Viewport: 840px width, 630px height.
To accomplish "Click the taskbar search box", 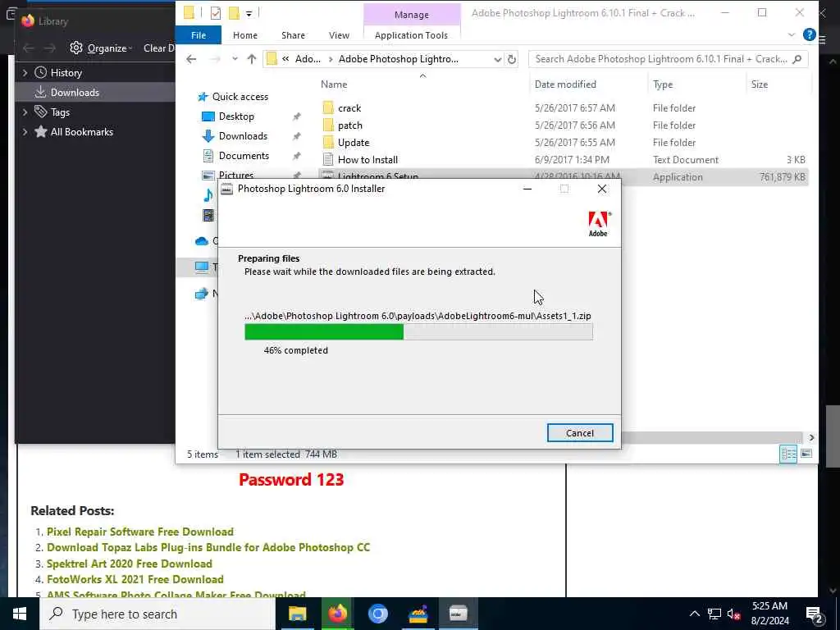I will click(x=157, y=614).
